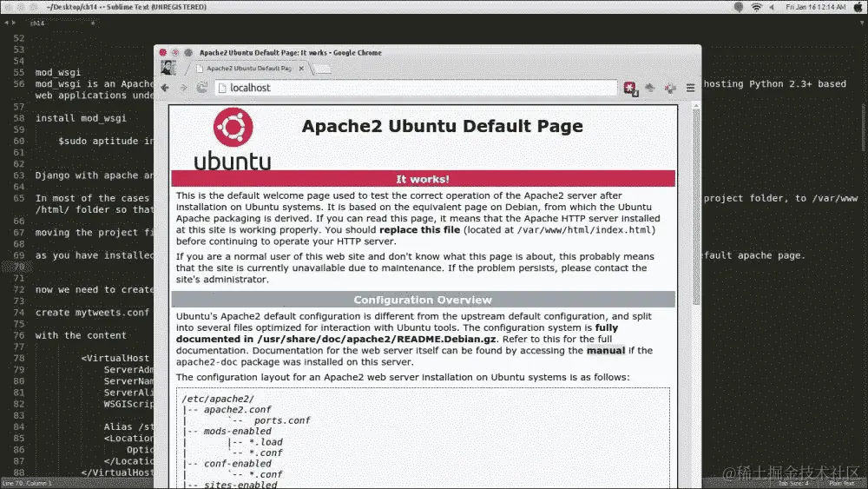This screenshot has width=868, height=489.
Task: Click the red extension icon in Chrome toolbar
Action: 630,88
